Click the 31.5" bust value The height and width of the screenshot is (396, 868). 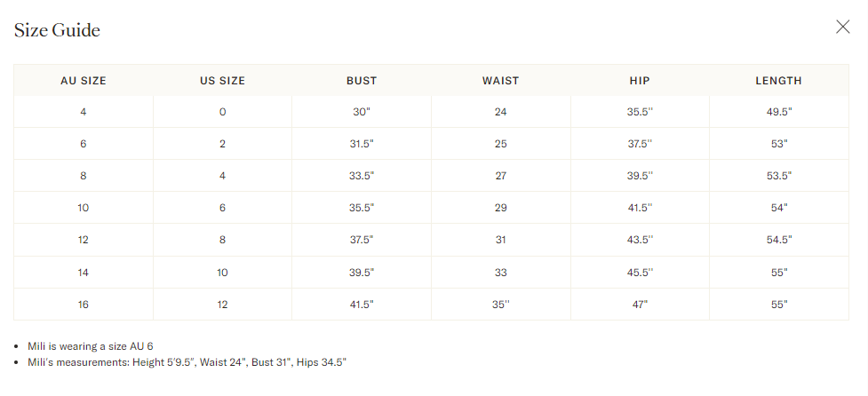pos(363,144)
